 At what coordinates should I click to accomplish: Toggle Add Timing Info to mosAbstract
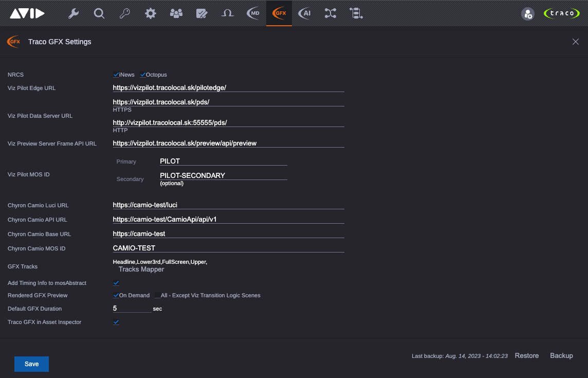tap(116, 283)
